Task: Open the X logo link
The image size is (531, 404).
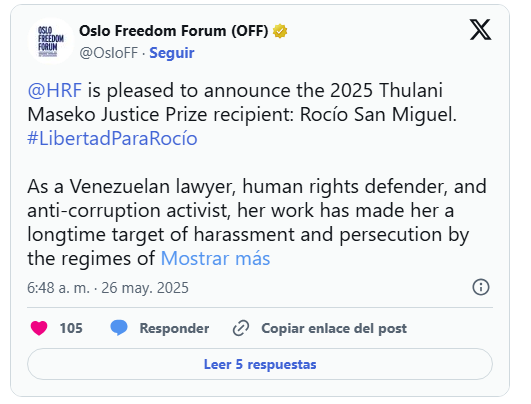Action: (480, 30)
